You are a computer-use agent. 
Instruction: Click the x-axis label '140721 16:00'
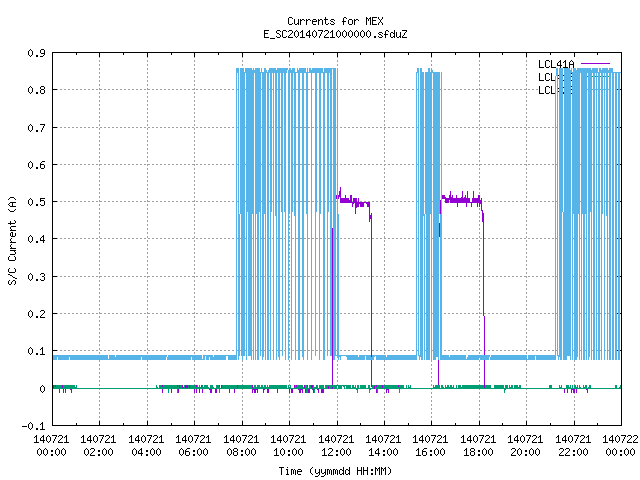pos(430,446)
